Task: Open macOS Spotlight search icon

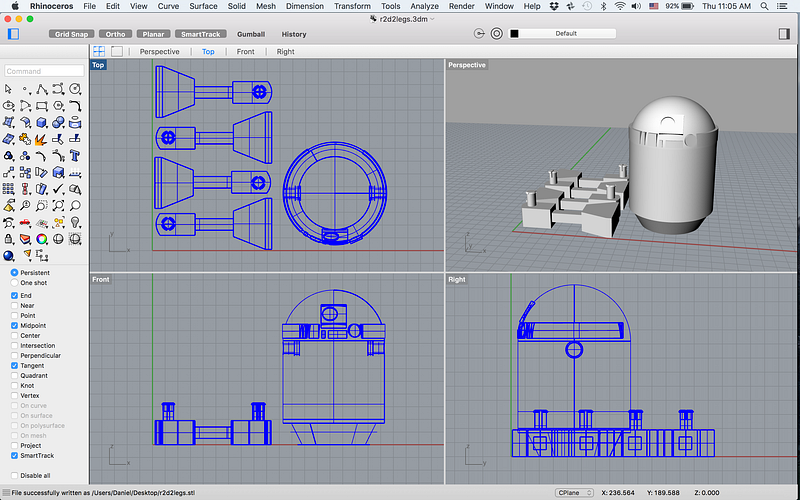Action: (764, 6)
